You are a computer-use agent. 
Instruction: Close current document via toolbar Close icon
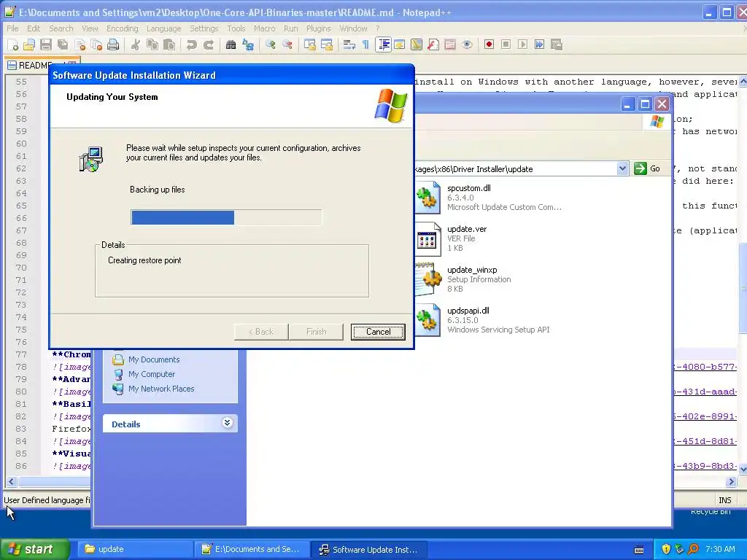pyautogui.click(x=80, y=44)
